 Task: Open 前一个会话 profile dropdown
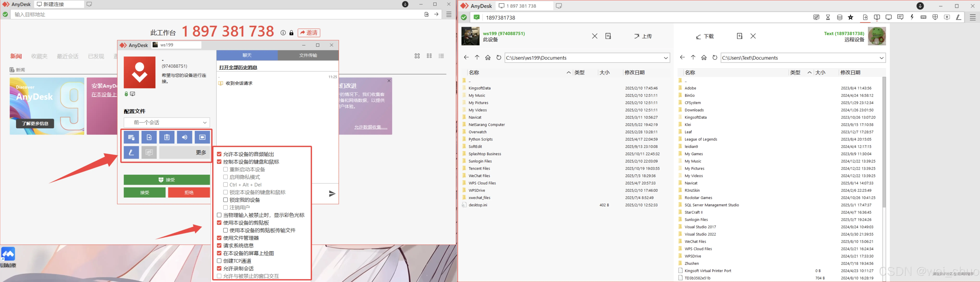coord(167,122)
